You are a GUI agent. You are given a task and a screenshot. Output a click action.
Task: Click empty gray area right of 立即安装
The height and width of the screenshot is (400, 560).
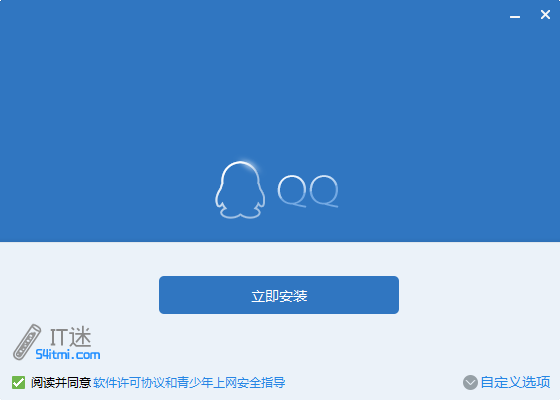[x=479, y=295]
